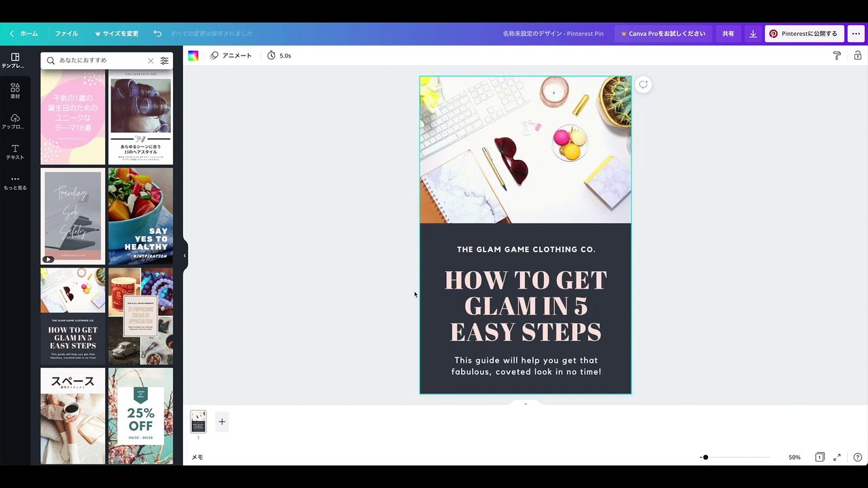The image size is (868, 488).
Task: Choose the スペース coffee template
Action: point(73,416)
